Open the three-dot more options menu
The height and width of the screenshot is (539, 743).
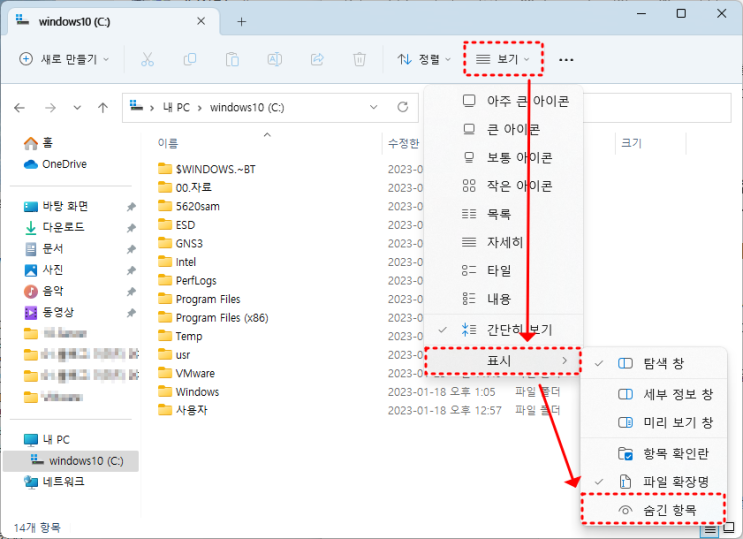566,60
